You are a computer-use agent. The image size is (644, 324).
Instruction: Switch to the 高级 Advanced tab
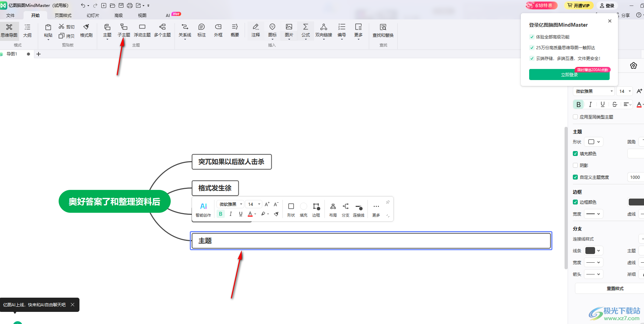point(119,15)
